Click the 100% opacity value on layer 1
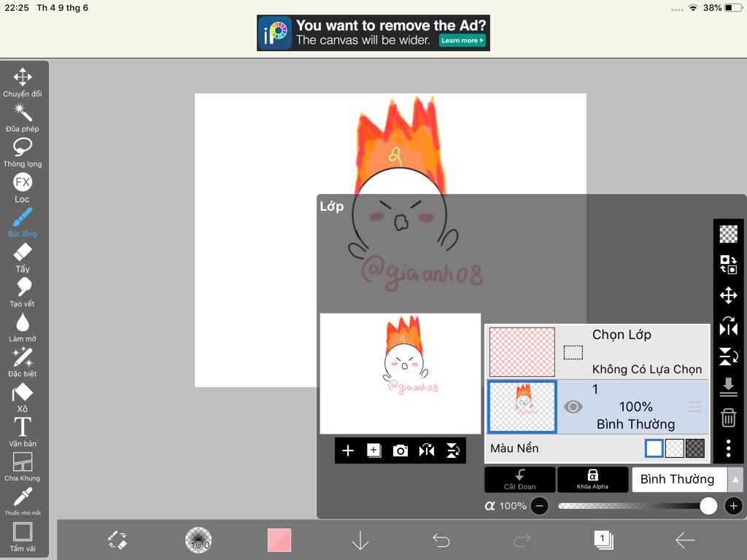The height and width of the screenshot is (560, 747). click(x=636, y=407)
